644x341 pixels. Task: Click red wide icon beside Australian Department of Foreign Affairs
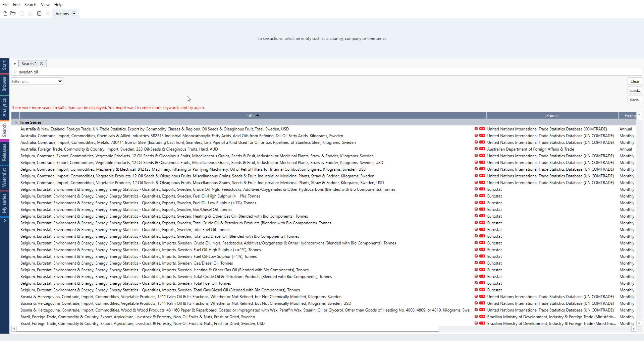(482, 149)
